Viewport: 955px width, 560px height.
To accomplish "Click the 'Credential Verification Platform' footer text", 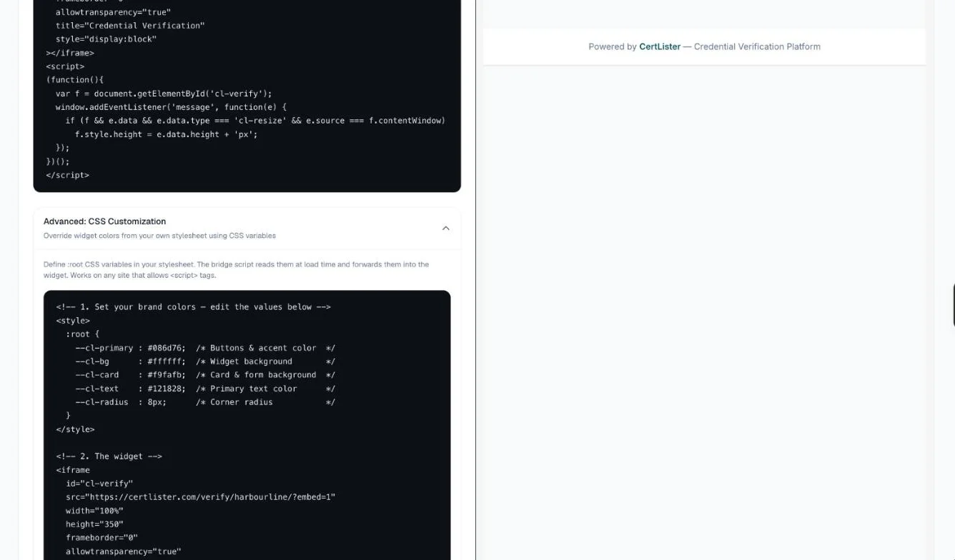I will point(757,46).
